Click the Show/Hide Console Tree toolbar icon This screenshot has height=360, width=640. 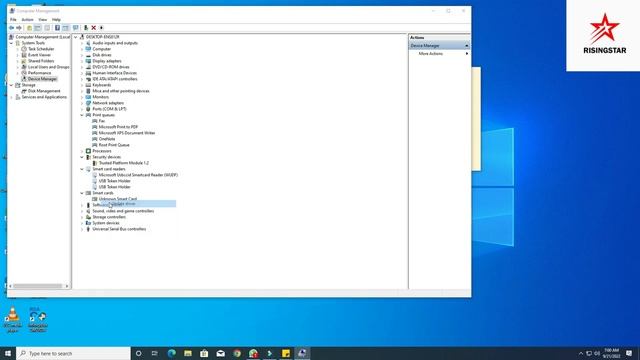[x=38, y=28]
